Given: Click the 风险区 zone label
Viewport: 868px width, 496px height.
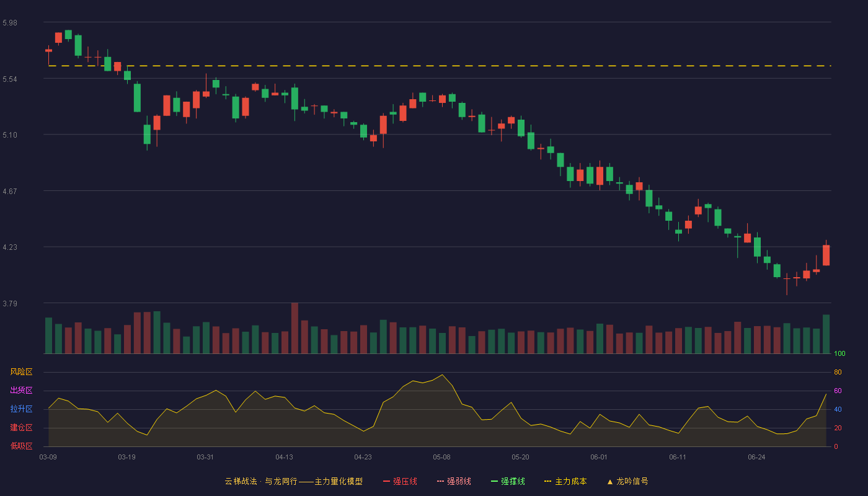Looking at the screenshot, I should (21, 372).
